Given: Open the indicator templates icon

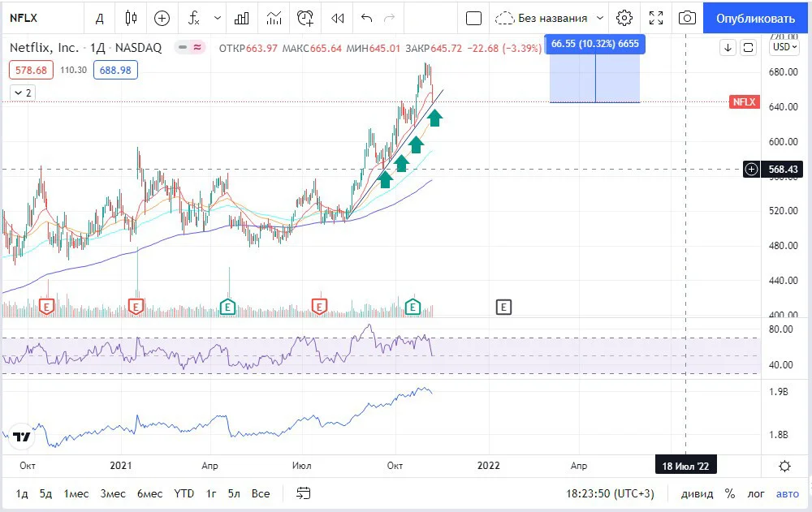Looking at the screenshot, I should pos(274,19).
